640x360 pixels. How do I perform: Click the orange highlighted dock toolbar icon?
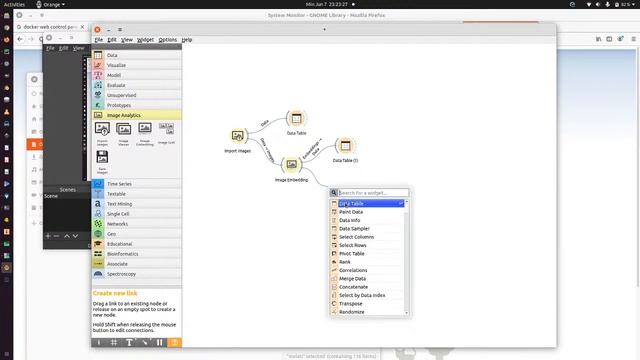[x=175, y=342]
